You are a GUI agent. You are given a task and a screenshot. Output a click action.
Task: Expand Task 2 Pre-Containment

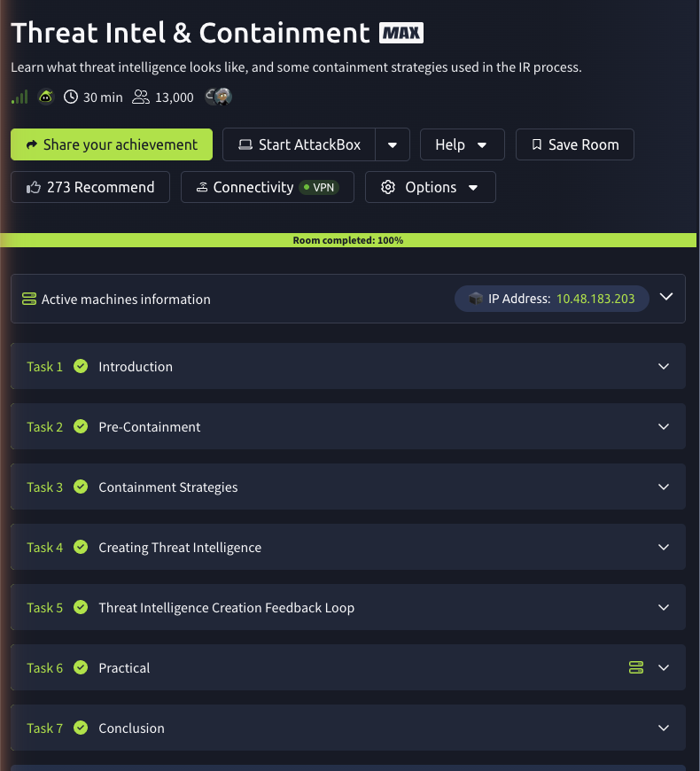click(348, 426)
